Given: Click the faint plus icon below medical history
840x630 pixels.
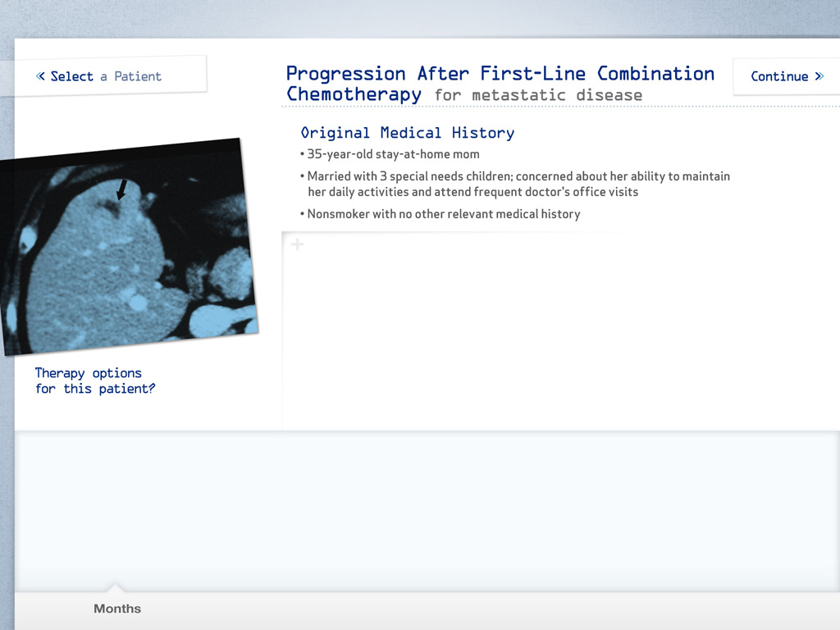Looking at the screenshot, I should [297, 244].
